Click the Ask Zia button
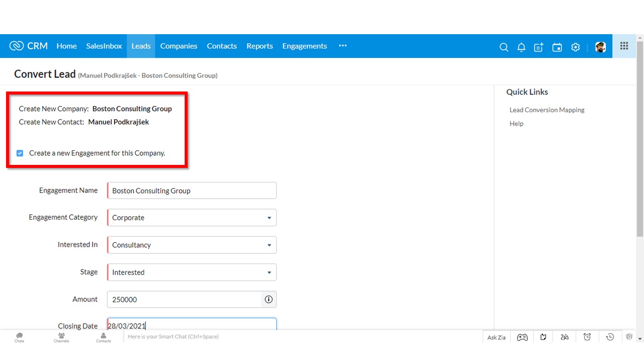Screen dimensions: 644x362 tap(497, 337)
